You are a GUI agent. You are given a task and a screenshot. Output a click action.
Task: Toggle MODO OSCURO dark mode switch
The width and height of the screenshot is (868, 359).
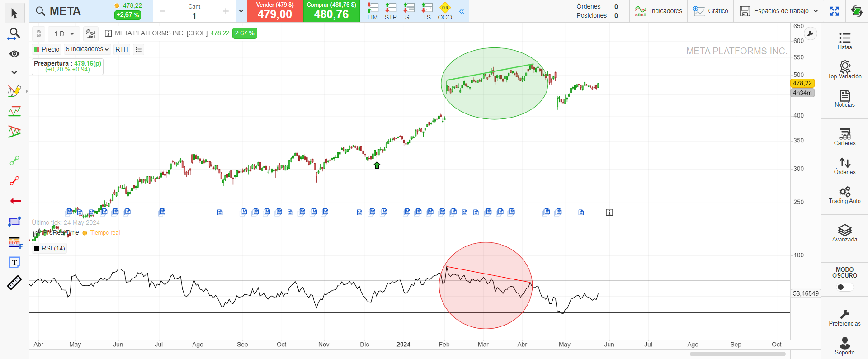click(844, 287)
